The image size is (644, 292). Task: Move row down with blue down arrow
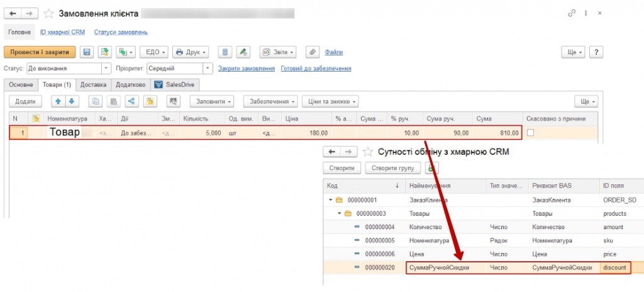coord(71,101)
